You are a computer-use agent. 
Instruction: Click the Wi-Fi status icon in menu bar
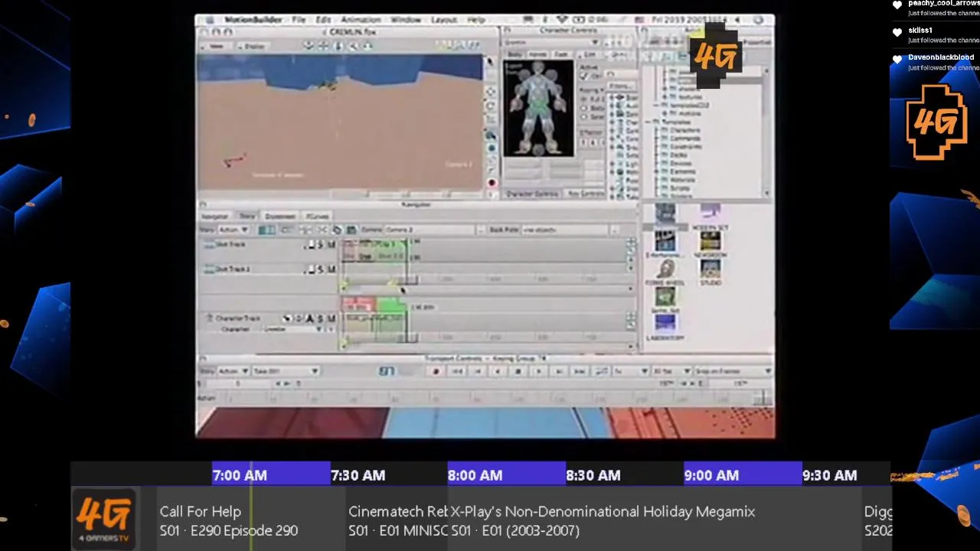pyautogui.click(x=562, y=19)
